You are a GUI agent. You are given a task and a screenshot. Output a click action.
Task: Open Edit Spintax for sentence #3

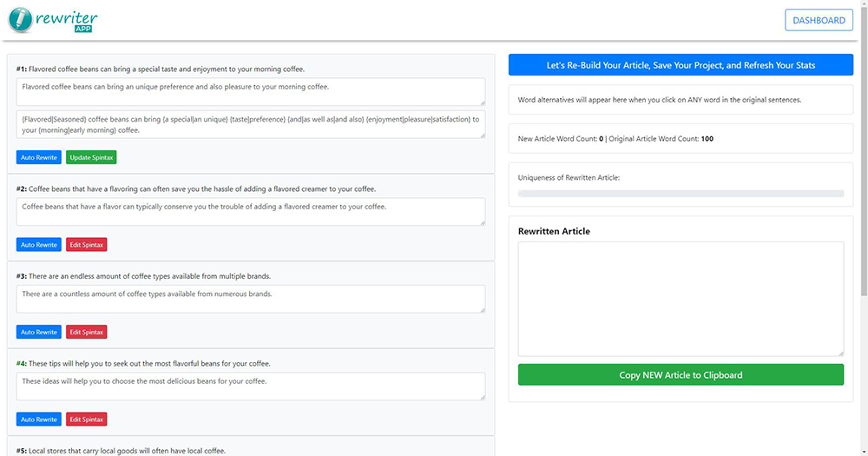coord(87,332)
